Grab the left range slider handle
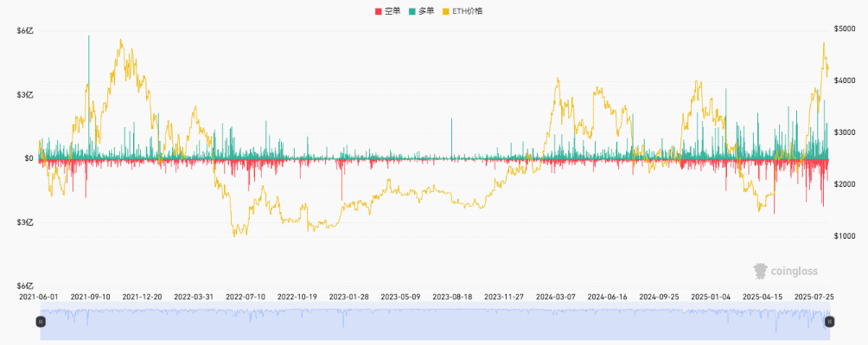The width and height of the screenshot is (868, 345). (41, 321)
